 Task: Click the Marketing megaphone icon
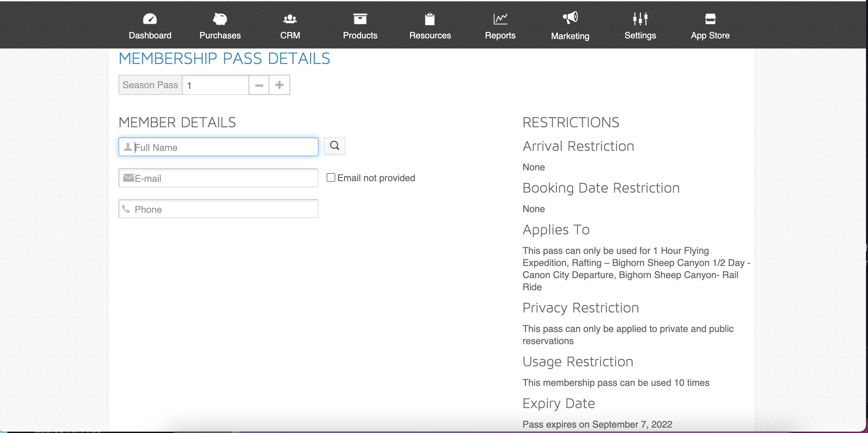point(570,18)
